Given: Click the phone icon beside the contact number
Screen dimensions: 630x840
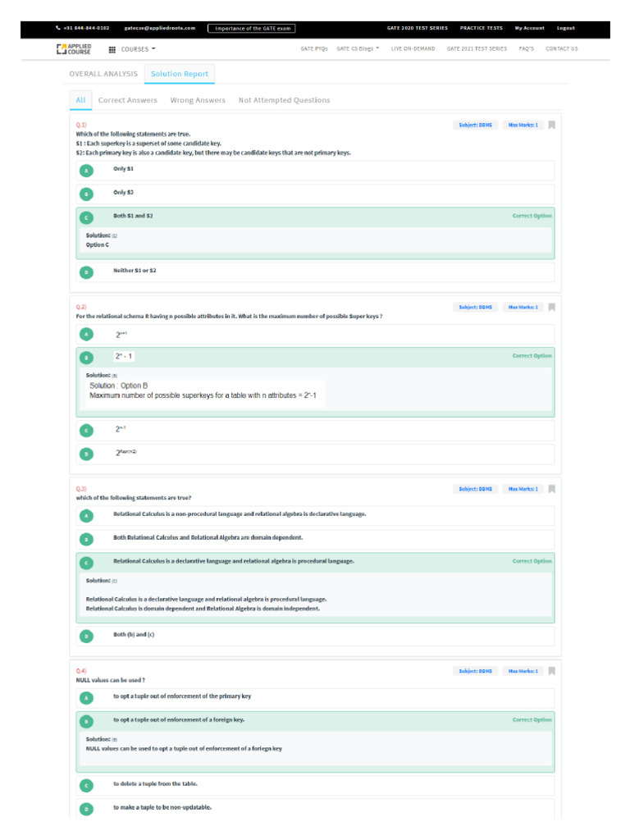Looking at the screenshot, I should pyautogui.click(x=57, y=28).
